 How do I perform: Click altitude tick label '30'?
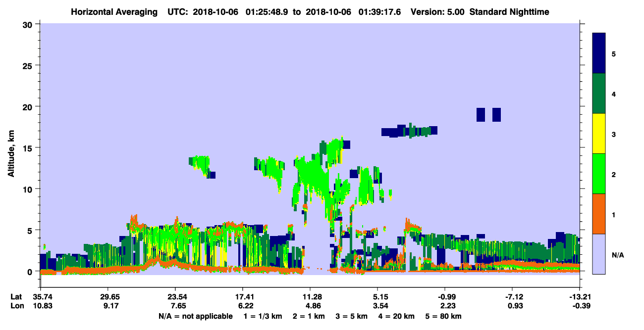(29, 24)
